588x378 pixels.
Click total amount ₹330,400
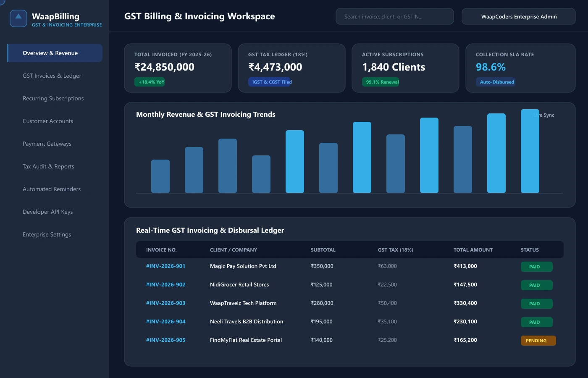click(x=465, y=303)
